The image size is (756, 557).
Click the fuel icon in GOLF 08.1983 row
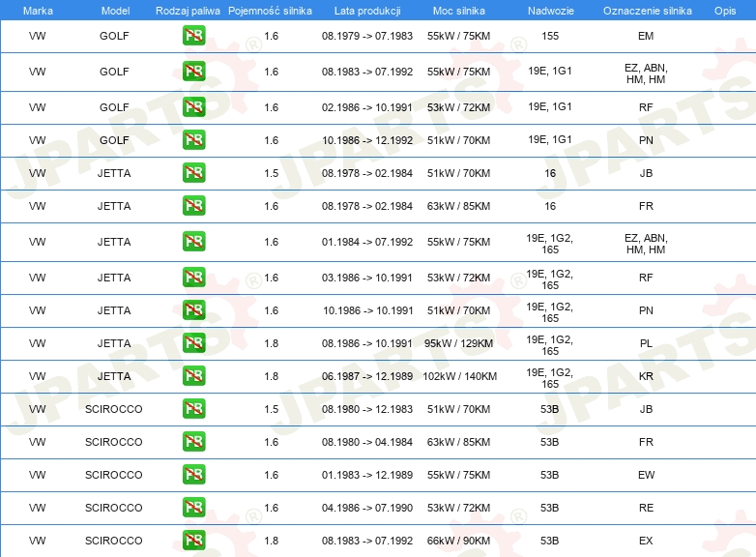[x=193, y=72]
